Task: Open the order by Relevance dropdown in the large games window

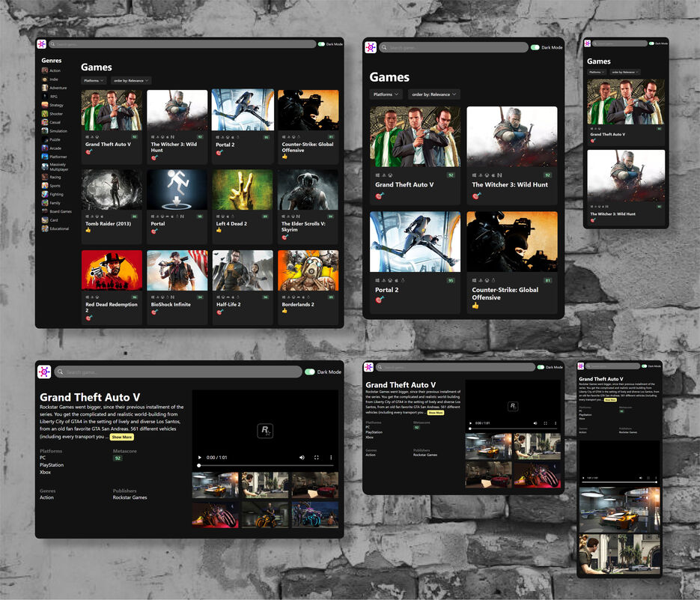Action: pos(131,80)
